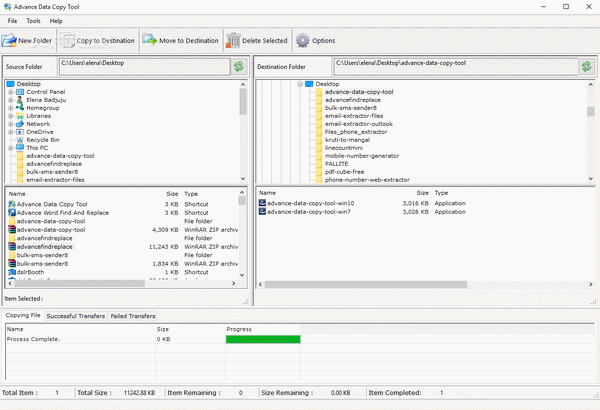Select pdf-cube-free in destination tree

344,172
